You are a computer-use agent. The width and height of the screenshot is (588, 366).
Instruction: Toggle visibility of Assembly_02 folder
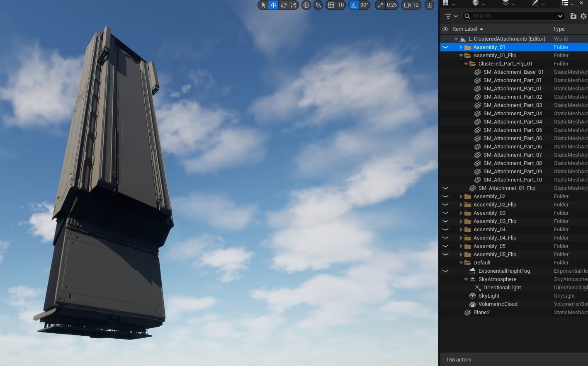click(445, 196)
